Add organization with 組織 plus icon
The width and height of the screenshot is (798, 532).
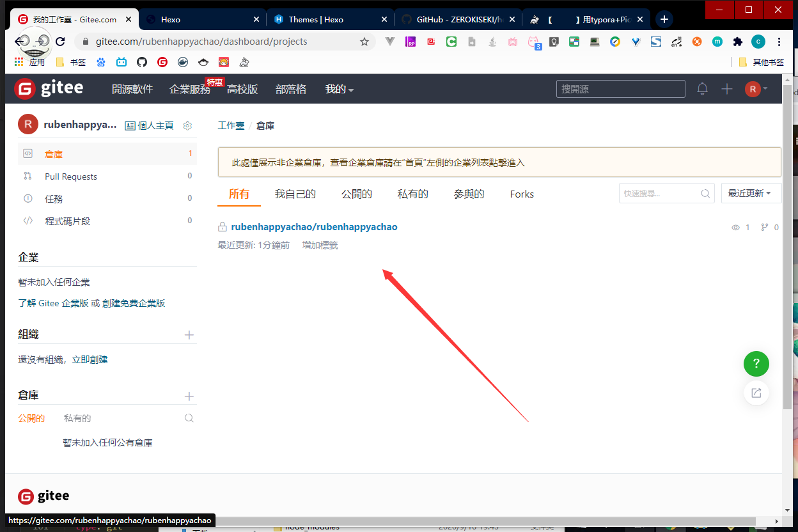click(189, 335)
